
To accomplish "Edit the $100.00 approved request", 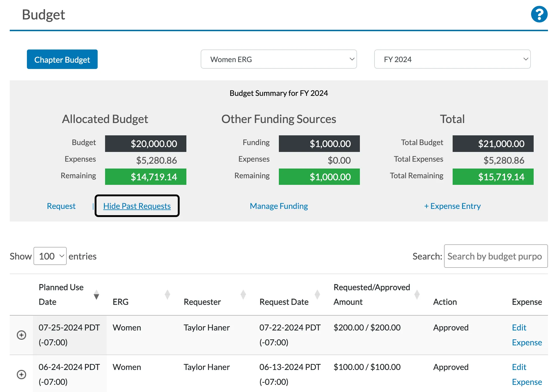I will click(x=519, y=367).
